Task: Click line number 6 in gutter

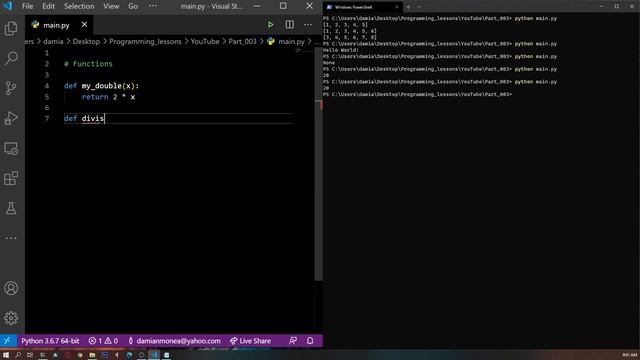Action: [x=47, y=107]
